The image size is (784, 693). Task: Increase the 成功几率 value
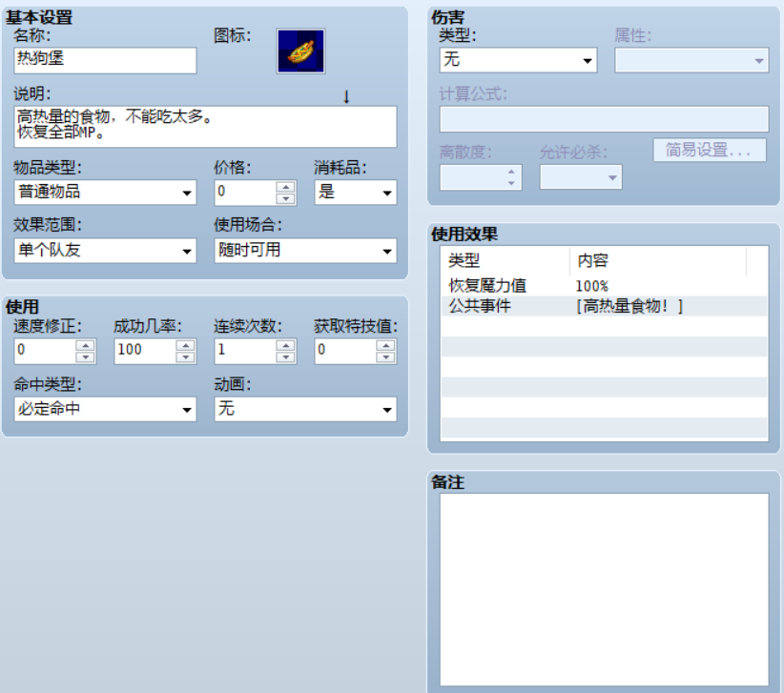point(185,345)
